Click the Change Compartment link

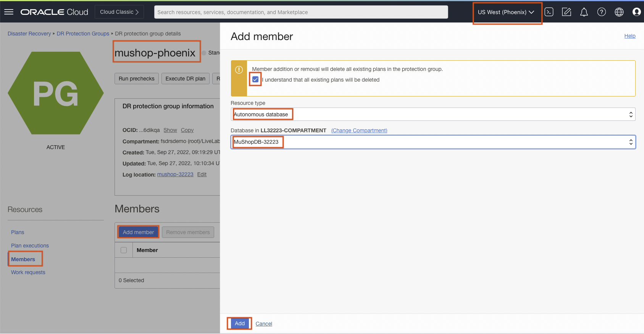359,130
